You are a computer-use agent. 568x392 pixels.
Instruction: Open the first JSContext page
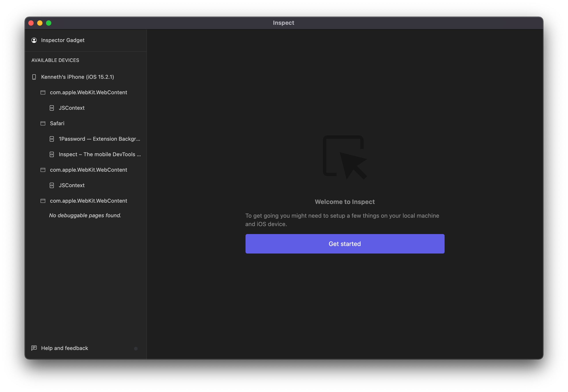coord(71,108)
